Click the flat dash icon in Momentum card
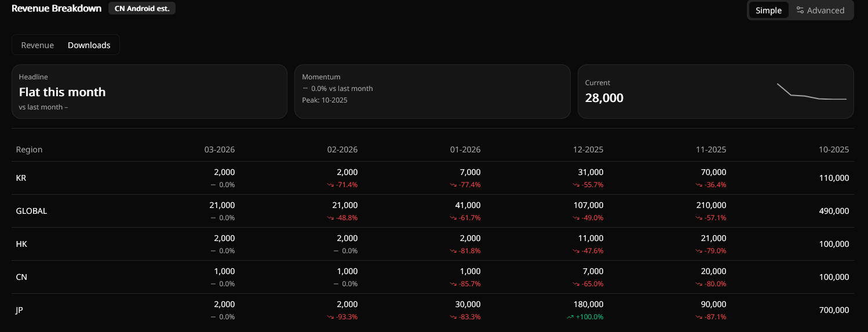Viewport: 868px width, 332px height. click(305, 89)
